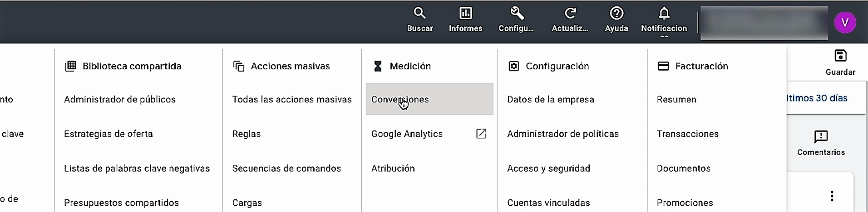
Task: Click Listas de palabras clave negativas
Action: (x=137, y=168)
